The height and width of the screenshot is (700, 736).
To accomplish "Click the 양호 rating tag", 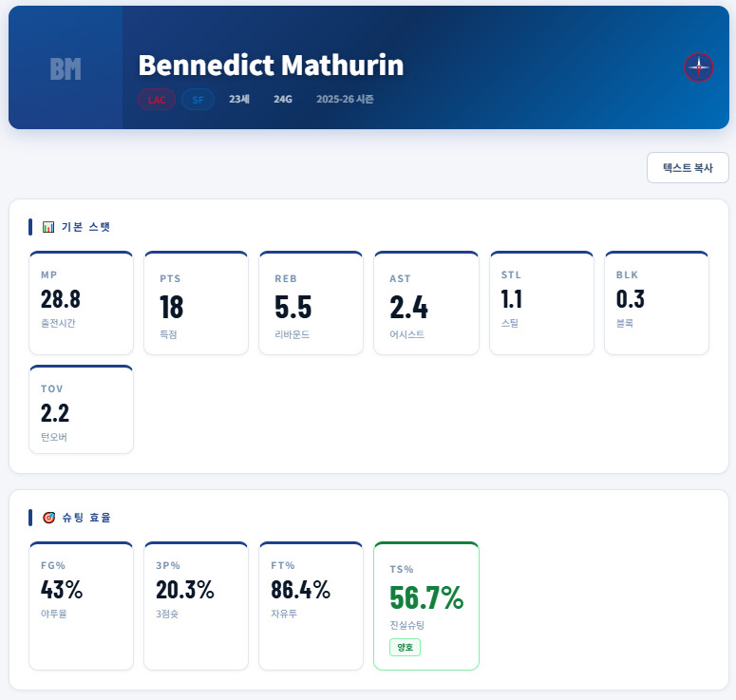I will point(405,648).
